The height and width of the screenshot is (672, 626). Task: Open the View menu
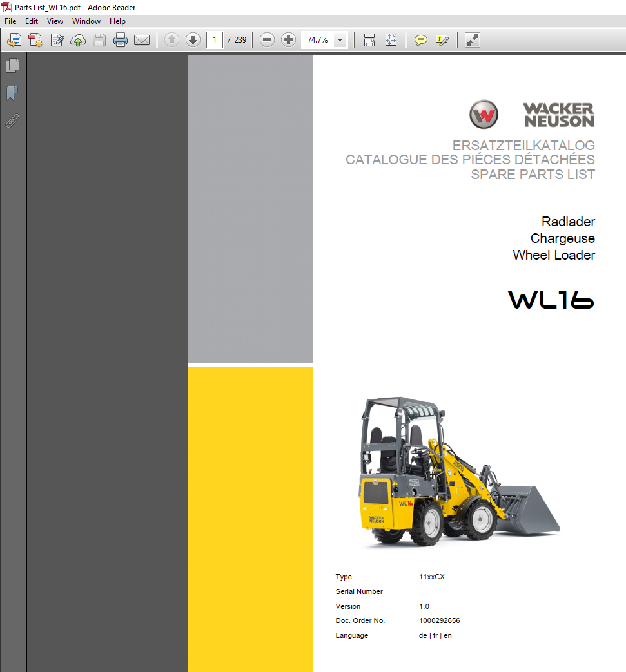coord(55,21)
